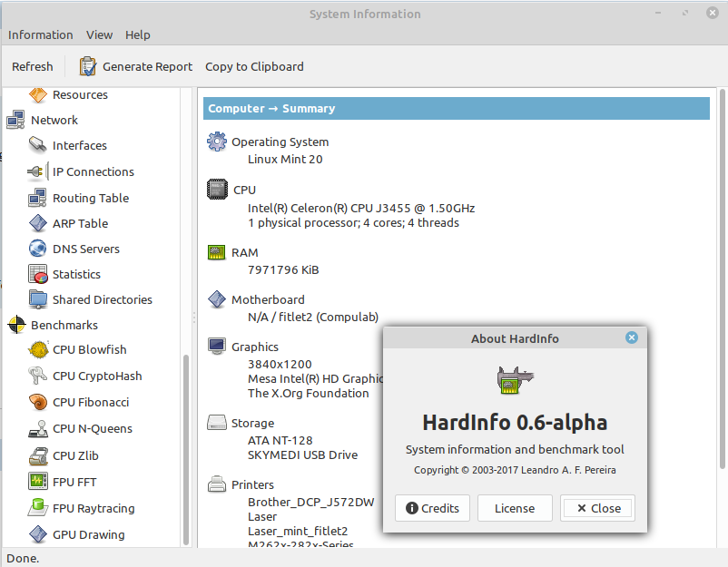Click the Motherboard diamond icon in summary

tap(217, 299)
